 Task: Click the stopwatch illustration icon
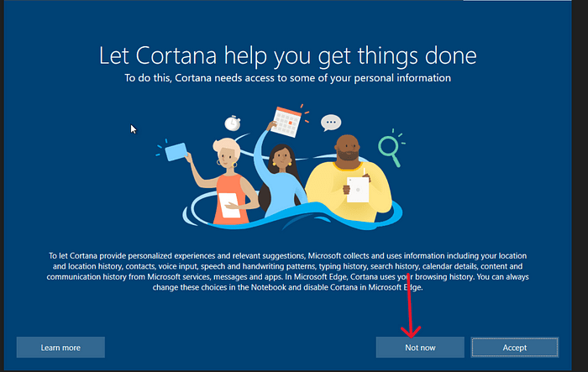click(x=233, y=123)
